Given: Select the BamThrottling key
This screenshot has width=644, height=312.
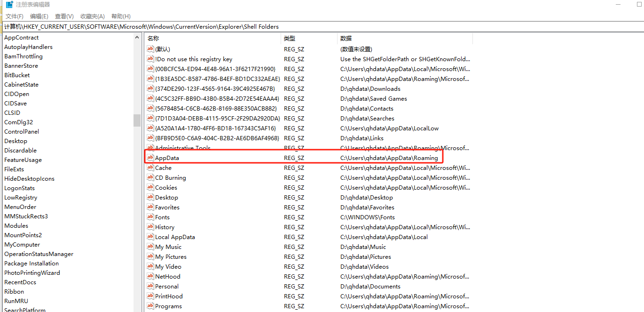Looking at the screenshot, I should click(24, 56).
